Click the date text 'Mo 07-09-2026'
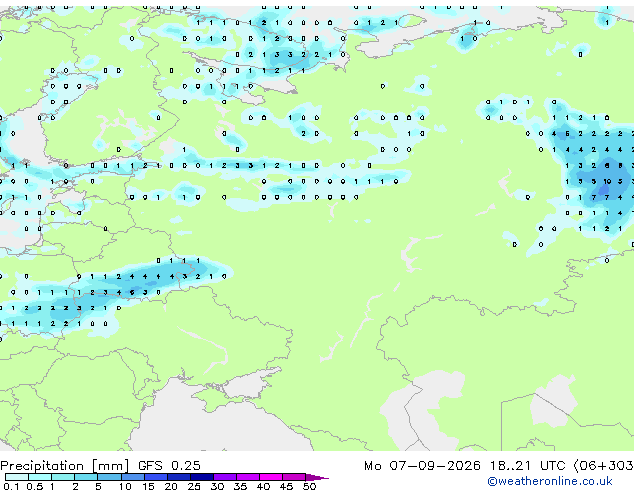634x490 pixels. (422, 466)
